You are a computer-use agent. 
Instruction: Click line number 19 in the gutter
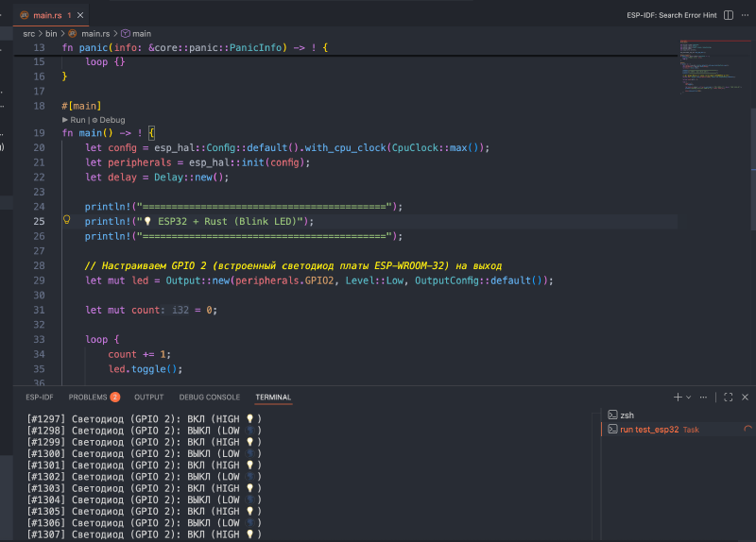click(39, 133)
